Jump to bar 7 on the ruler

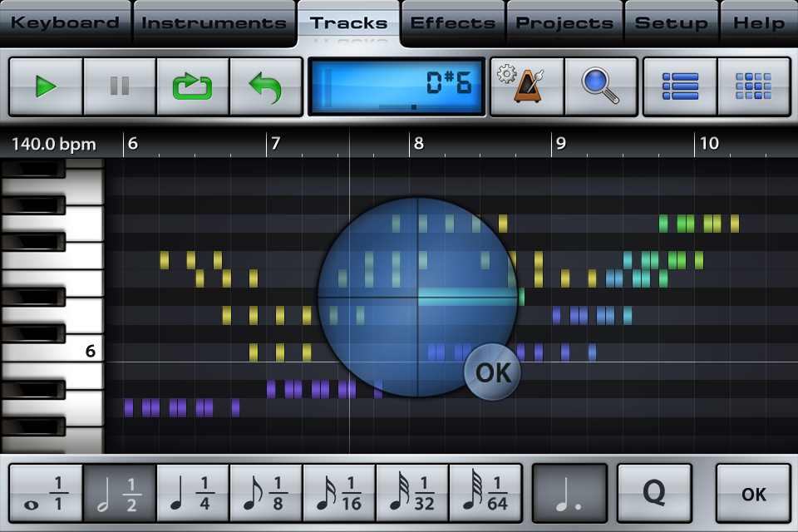coord(275,144)
